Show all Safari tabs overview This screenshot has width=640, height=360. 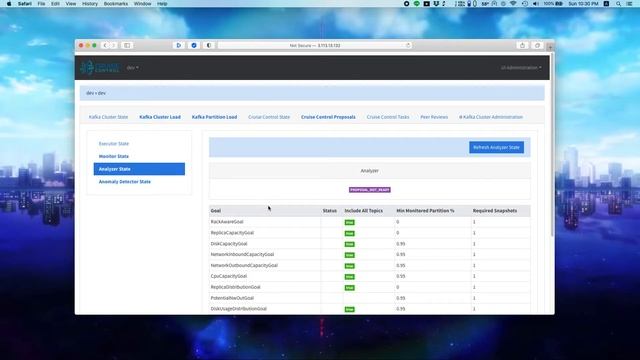tap(537, 45)
